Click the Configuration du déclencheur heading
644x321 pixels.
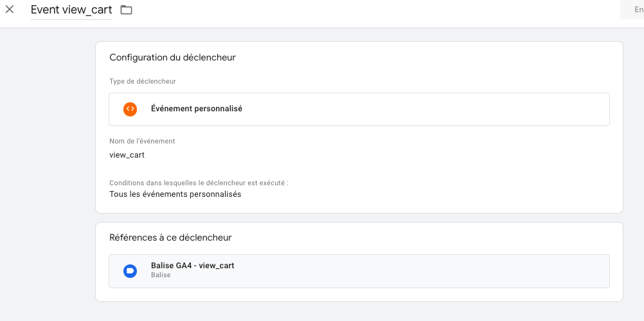(172, 57)
